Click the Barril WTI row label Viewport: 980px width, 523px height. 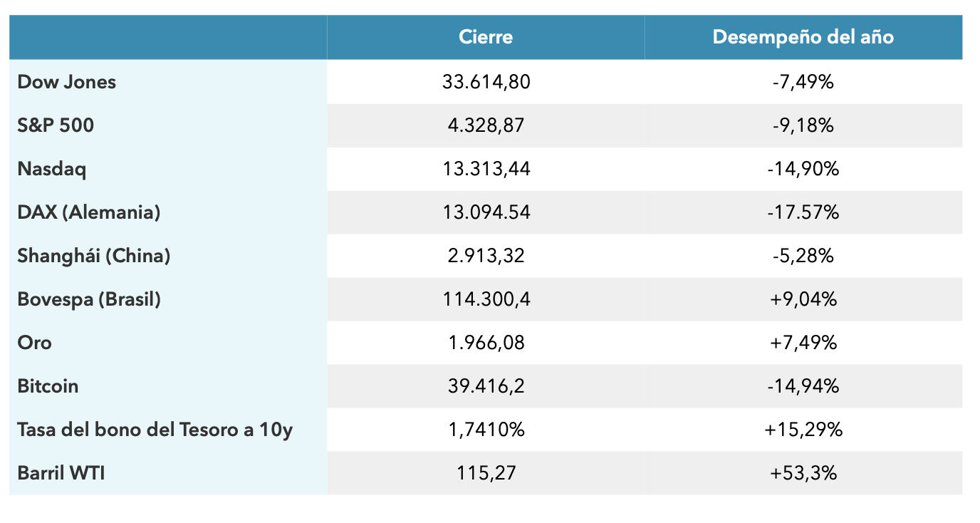pyautogui.click(x=61, y=473)
